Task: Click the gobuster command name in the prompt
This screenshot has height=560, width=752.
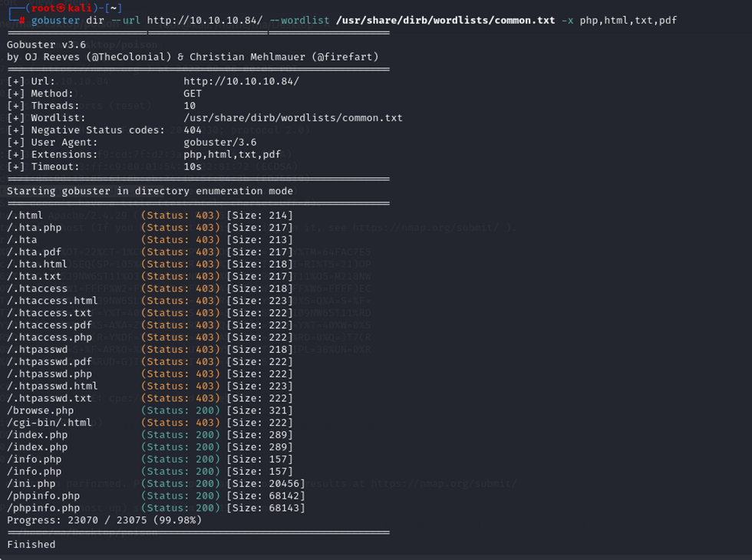Action: pyautogui.click(x=55, y=20)
